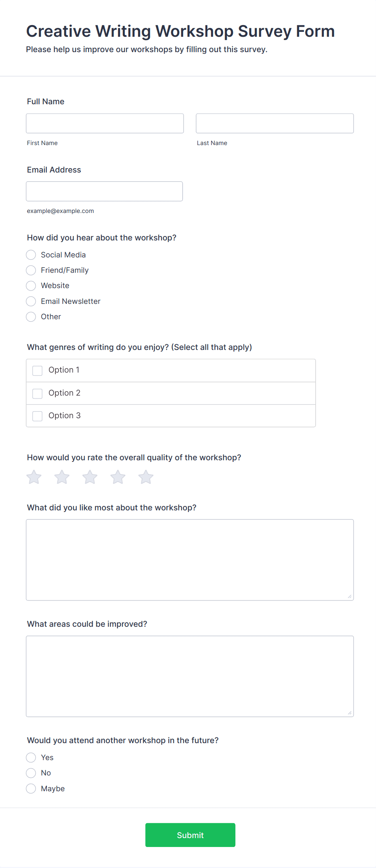The image size is (376, 868).
Task: Select the third rating star
Action: click(x=90, y=477)
